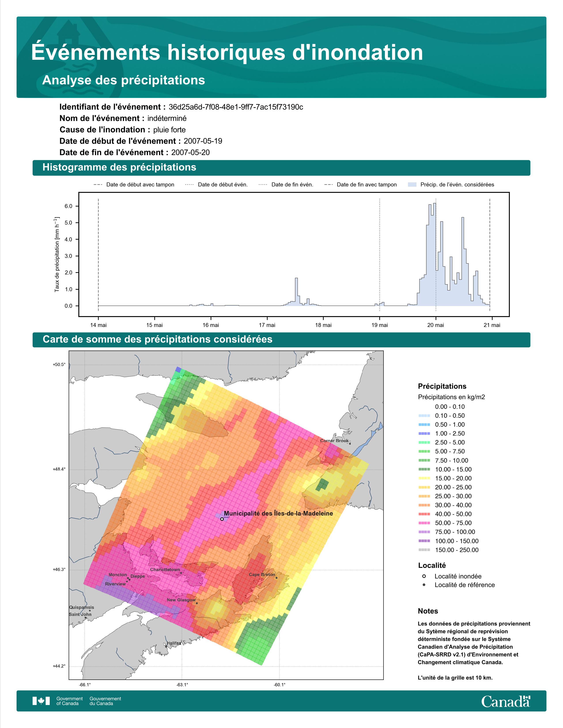
Task: Click the Corner Brook reference dot
Action: pos(350,444)
